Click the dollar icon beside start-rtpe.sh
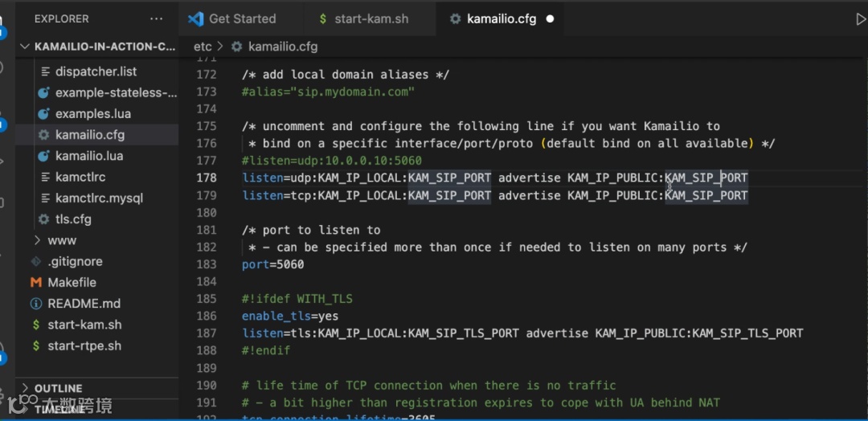 [36, 345]
